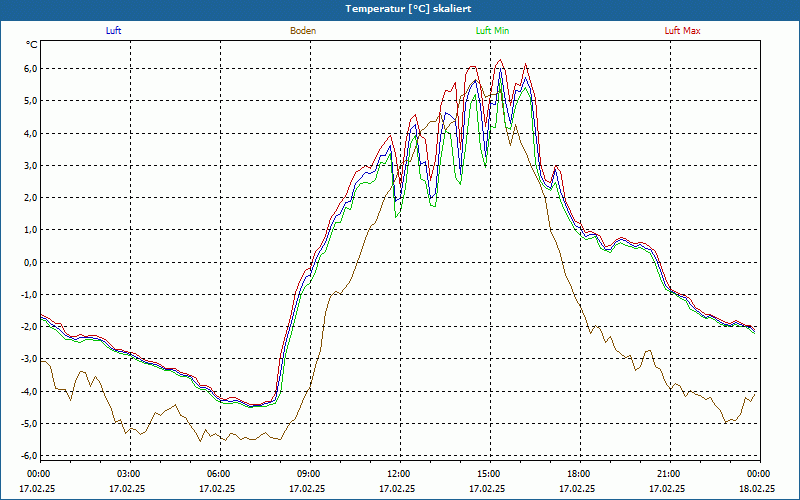Click the 1,0 y-axis value
This screenshot has width=800, height=500.
point(30,230)
